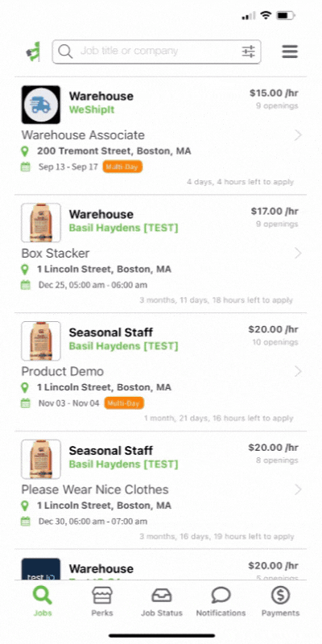322x644 pixels.
Task: Tap the location pin for 200 Tremont Street
Action: pyautogui.click(x=25, y=151)
